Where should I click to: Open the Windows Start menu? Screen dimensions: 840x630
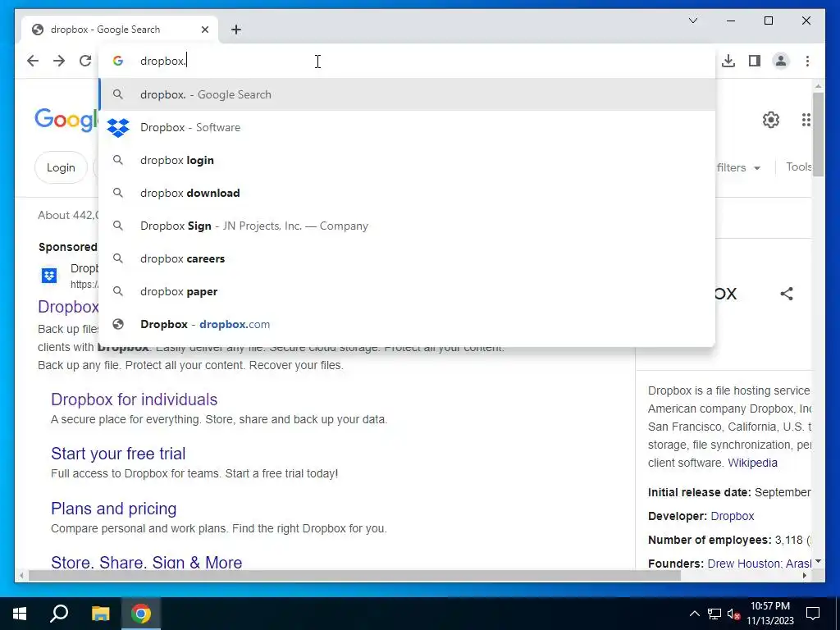(x=20, y=614)
